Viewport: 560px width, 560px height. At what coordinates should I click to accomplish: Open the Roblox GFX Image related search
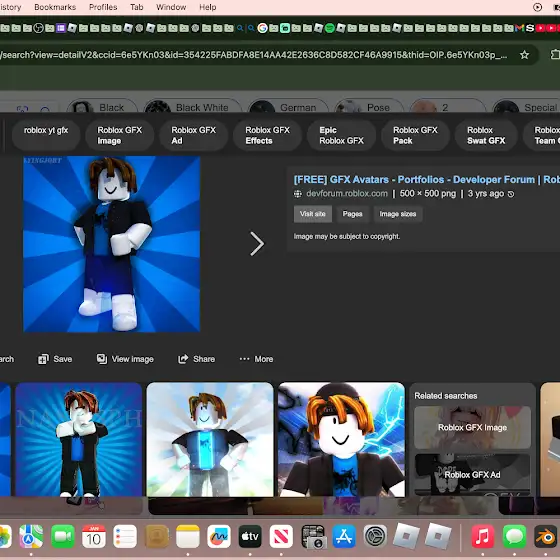(x=472, y=428)
